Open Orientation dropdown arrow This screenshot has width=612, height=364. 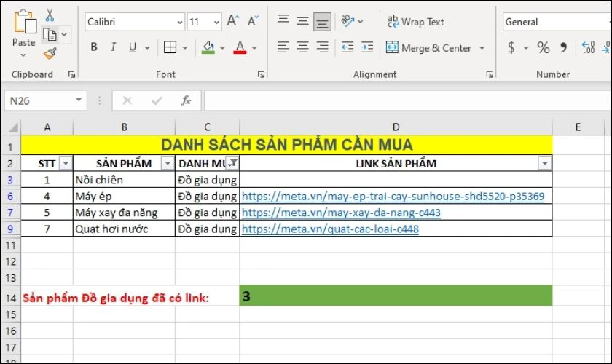pos(360,21)
